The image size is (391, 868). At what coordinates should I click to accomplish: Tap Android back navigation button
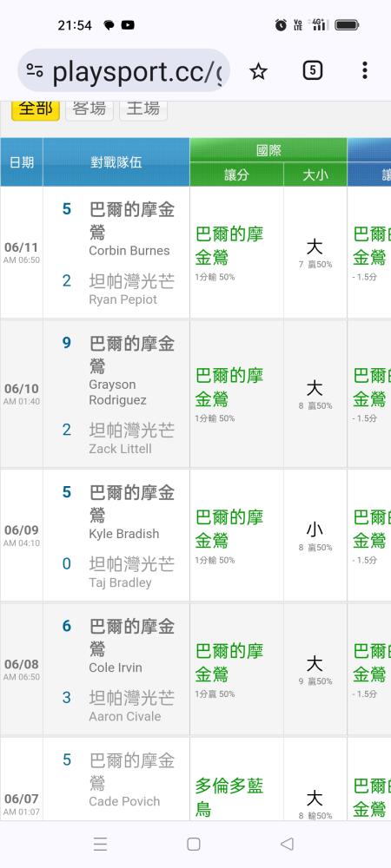point(287,844)
